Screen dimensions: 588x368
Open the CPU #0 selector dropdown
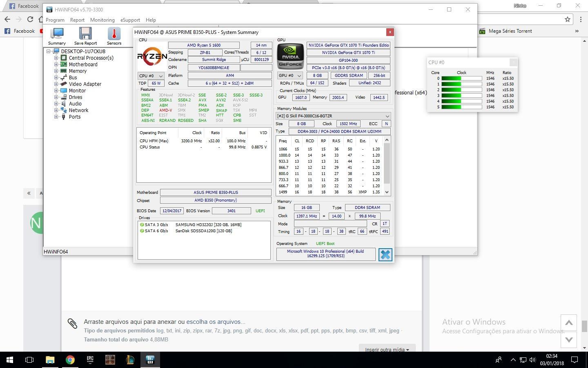point(151,76)
